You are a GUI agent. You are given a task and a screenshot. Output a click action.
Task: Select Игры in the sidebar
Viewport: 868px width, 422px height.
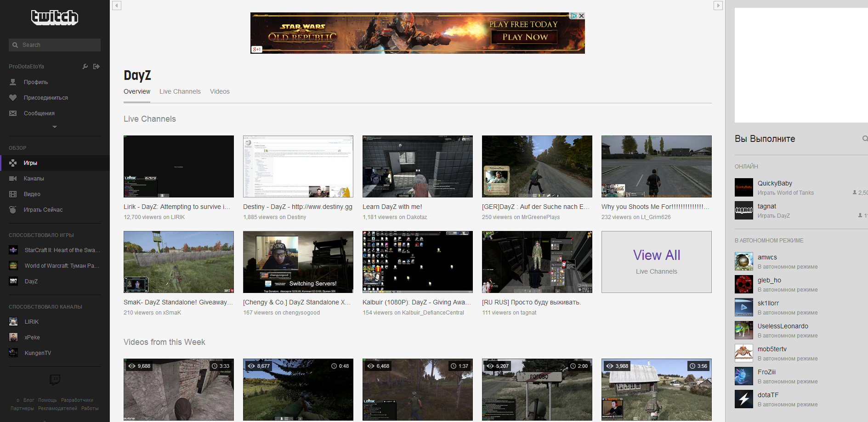pos(55,163)
